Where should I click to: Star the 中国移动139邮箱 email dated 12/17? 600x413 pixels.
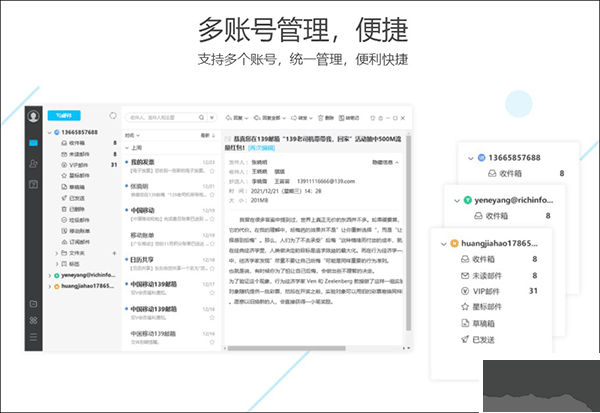[x=212, y=293]
